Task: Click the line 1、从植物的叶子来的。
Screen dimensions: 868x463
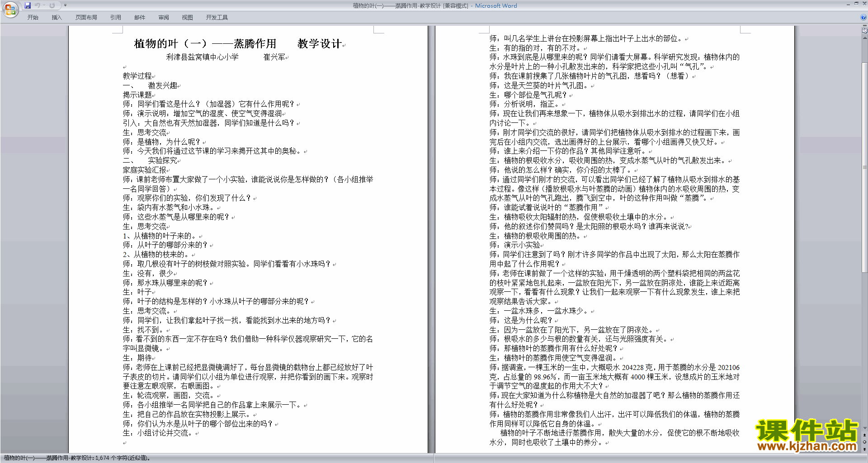Action: 160,236
